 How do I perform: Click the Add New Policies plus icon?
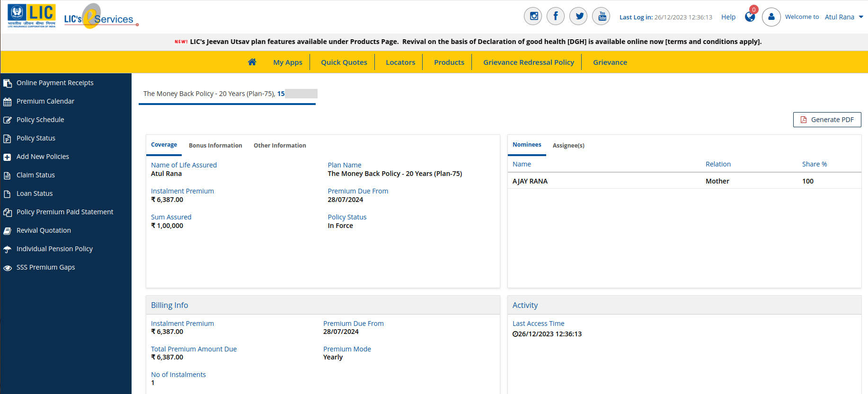click(7, 157)
